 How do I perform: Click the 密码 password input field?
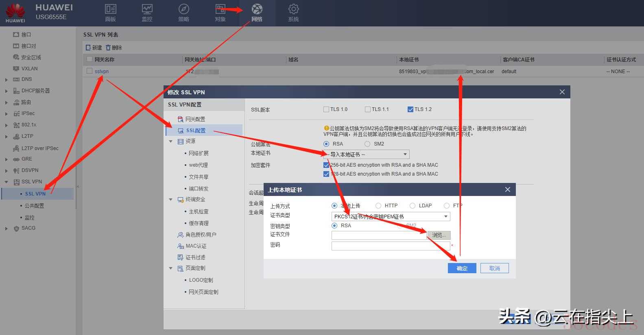pyautogui.click(x=391, y=246)
